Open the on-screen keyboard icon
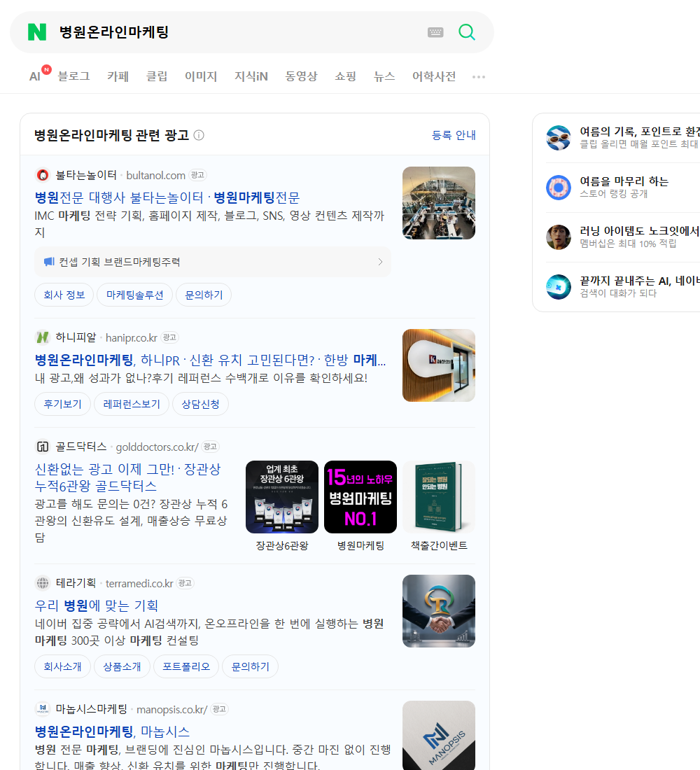The image size is (700, 770). coord(435,32)
